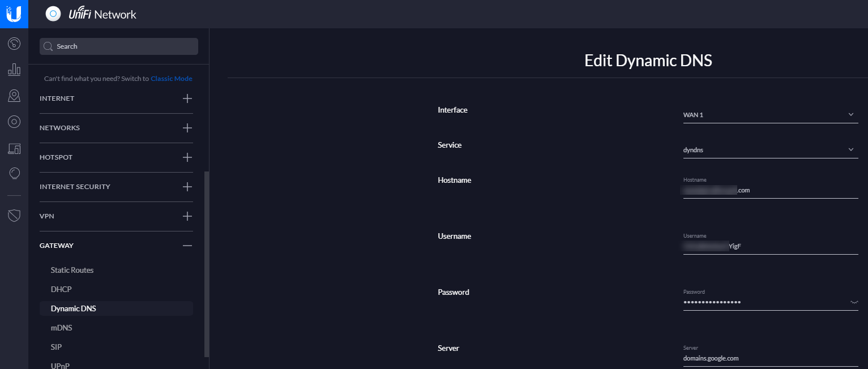Expand the Networks section
Image resolution: width=868 pixels, height=369 pixels.
pyautogui.click(x=187, y=128)
